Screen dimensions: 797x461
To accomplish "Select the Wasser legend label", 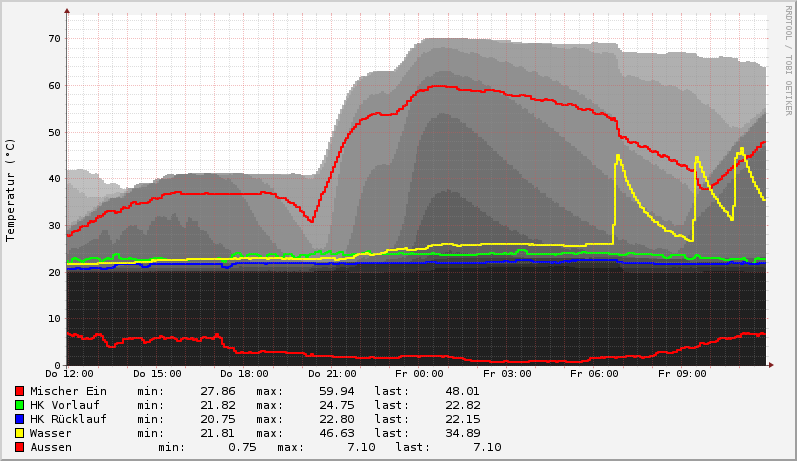I will pyautogui.click(x=51, y=433).
